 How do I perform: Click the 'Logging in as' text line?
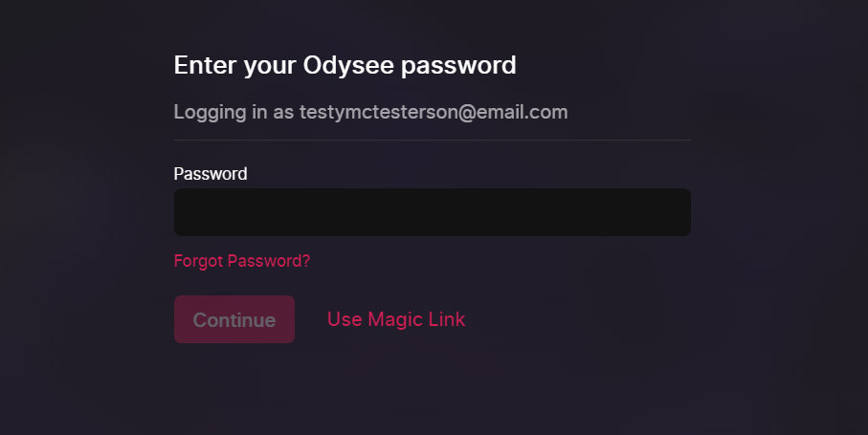click(371, 112)
